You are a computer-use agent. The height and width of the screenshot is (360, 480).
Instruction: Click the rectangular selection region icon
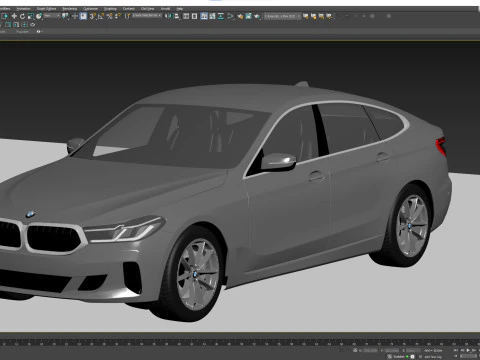pyautogui.click(x=5, y=16)
